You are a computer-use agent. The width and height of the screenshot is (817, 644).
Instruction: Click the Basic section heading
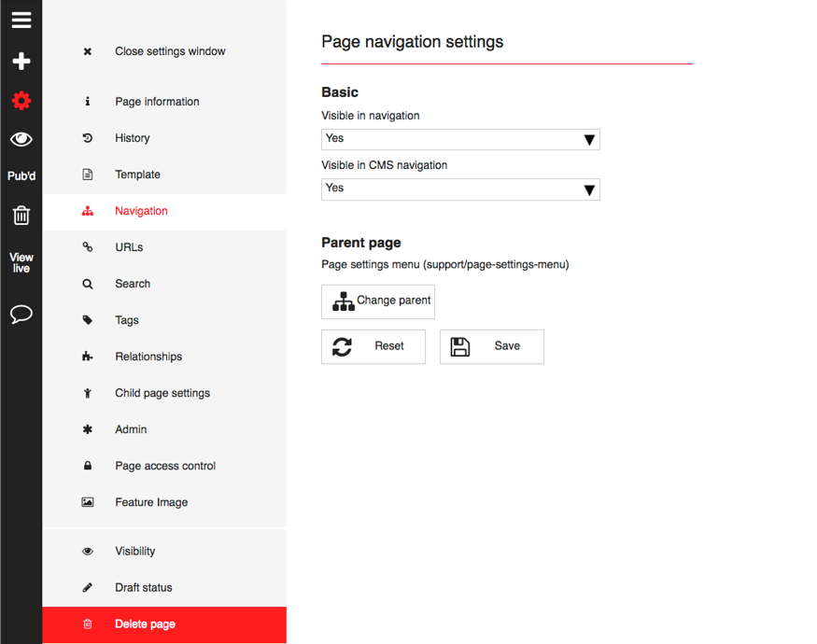click(340, 92)
